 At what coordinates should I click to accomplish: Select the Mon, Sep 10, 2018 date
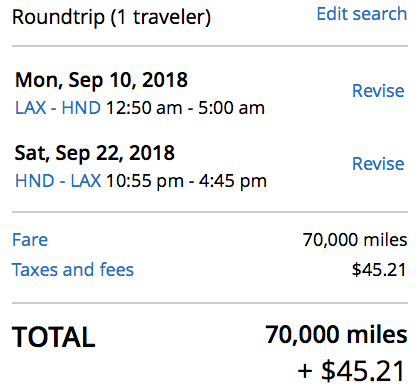pos(101,80)
